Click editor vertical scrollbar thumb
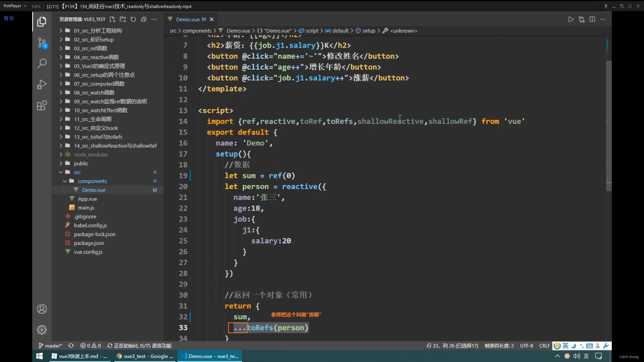 point(609,126)
